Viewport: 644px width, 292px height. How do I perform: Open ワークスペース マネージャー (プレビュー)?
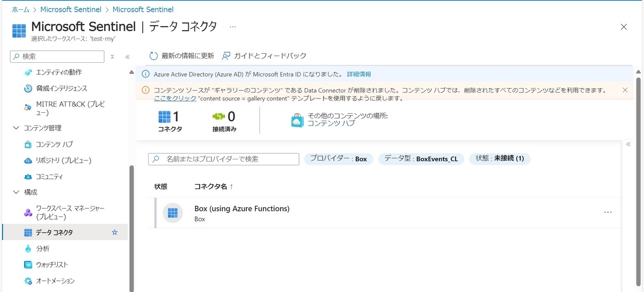click(x=70, y=213)
